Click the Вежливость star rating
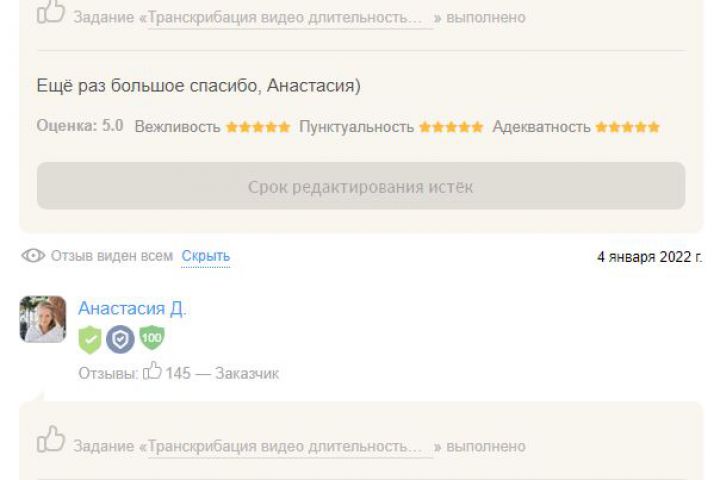The width and height of the screenshot is (720, 480). pyautogui.click(x=257, y=127)
